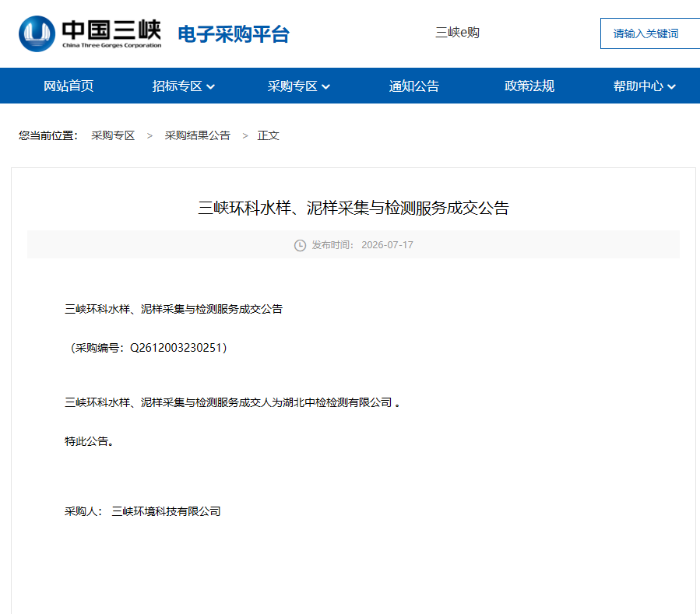The height and width of the screenshot is (614, 700).
Task: Click the 采购专区 breadcrumb link
Action: click(x=113, y=135)
